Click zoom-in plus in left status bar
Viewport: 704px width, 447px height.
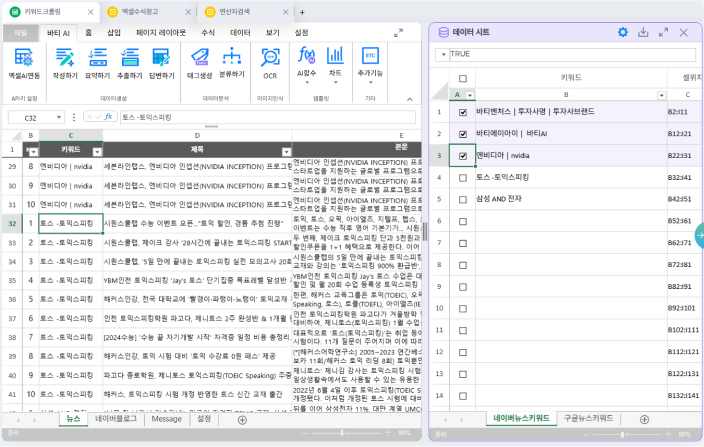click(388, 433)
